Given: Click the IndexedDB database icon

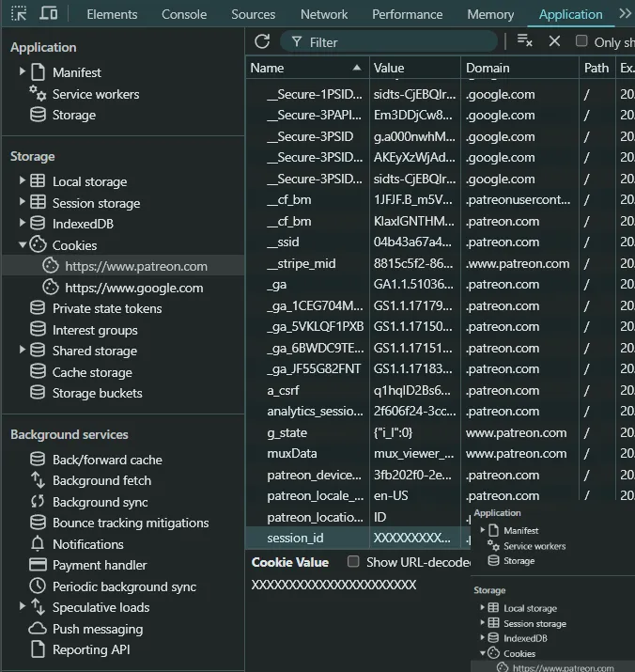Looking at the screenshot, I should click(38, 224).
